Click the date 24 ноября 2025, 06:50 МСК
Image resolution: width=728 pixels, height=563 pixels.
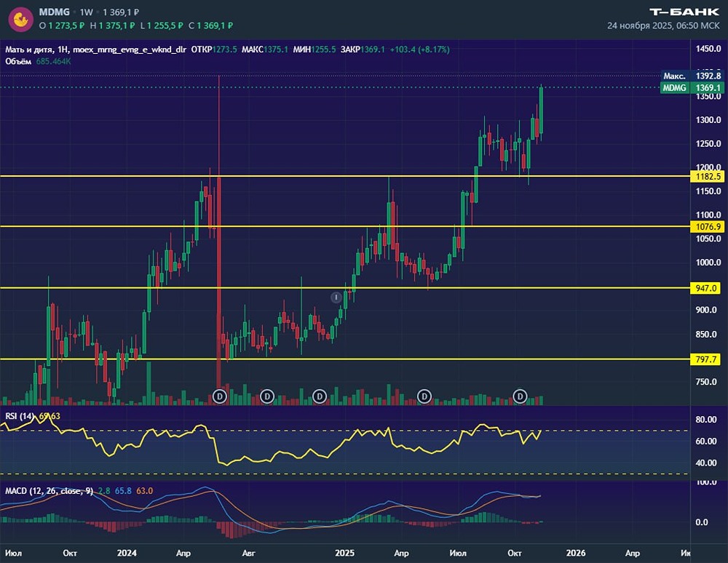[x=663, y=25]
